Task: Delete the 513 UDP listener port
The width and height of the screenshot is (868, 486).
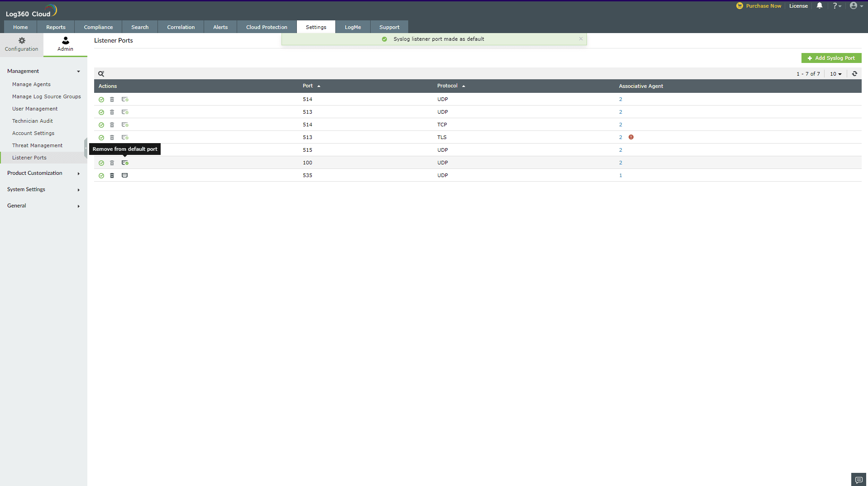Action: (x=112, y=112)
